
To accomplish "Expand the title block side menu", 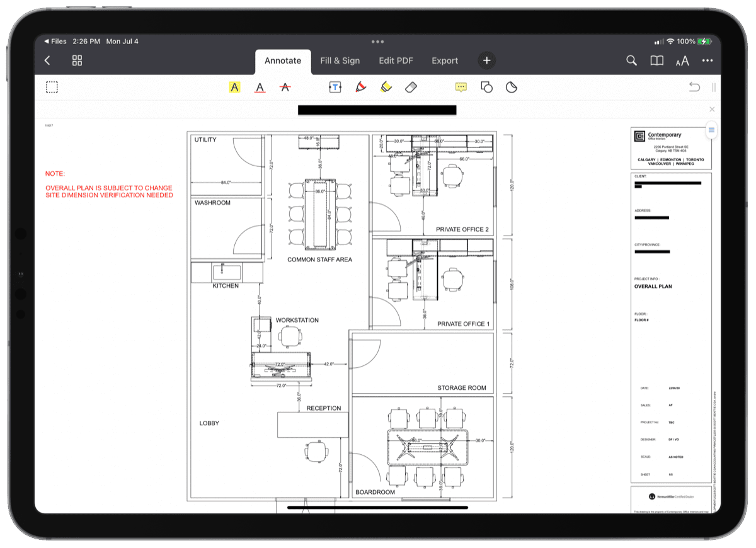I will [711, 130].
